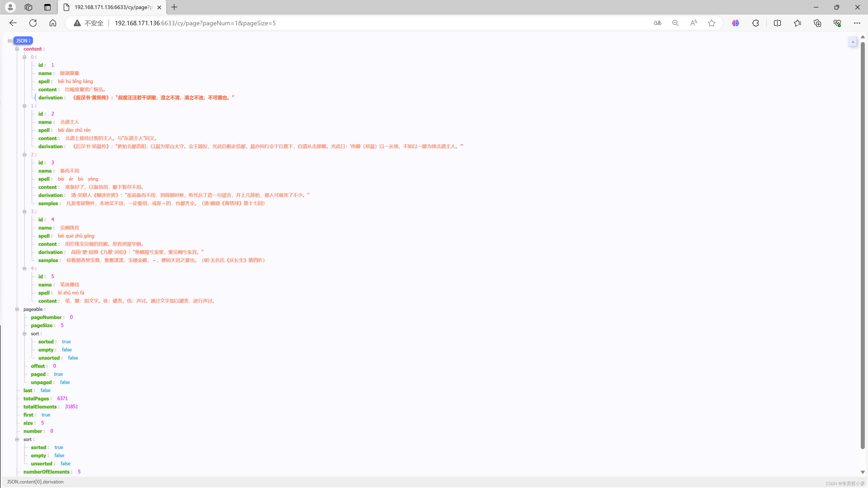Collapse the pageable node
The height and width of the screenshot is (488, 868).
[17, 309]
